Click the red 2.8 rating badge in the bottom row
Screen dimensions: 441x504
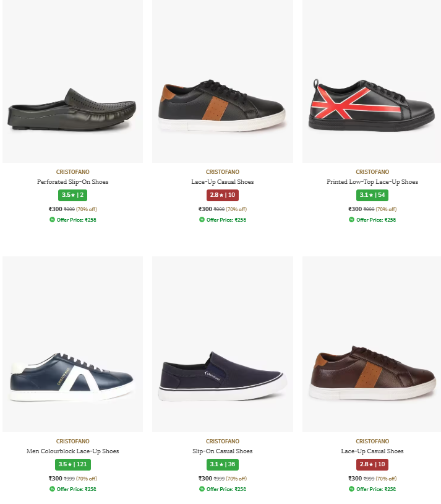(x=372, y=464)
